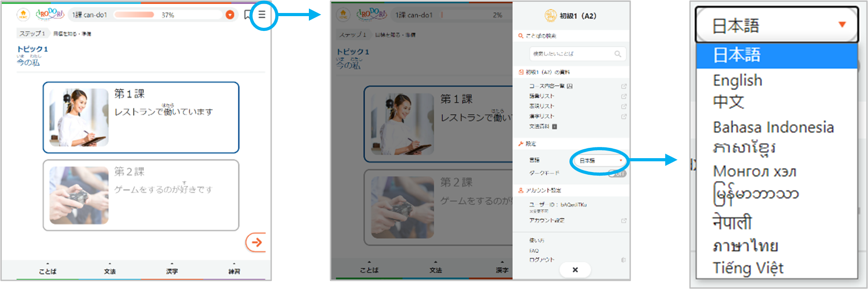Expand the orange dropdown arrow beside 37%
868x289 pixels.
click(230, 15)
